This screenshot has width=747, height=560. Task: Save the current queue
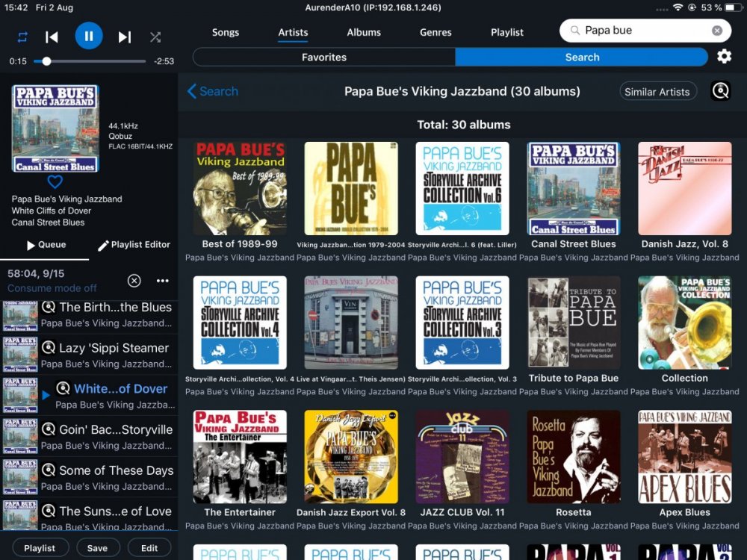(x=97, y=548)
